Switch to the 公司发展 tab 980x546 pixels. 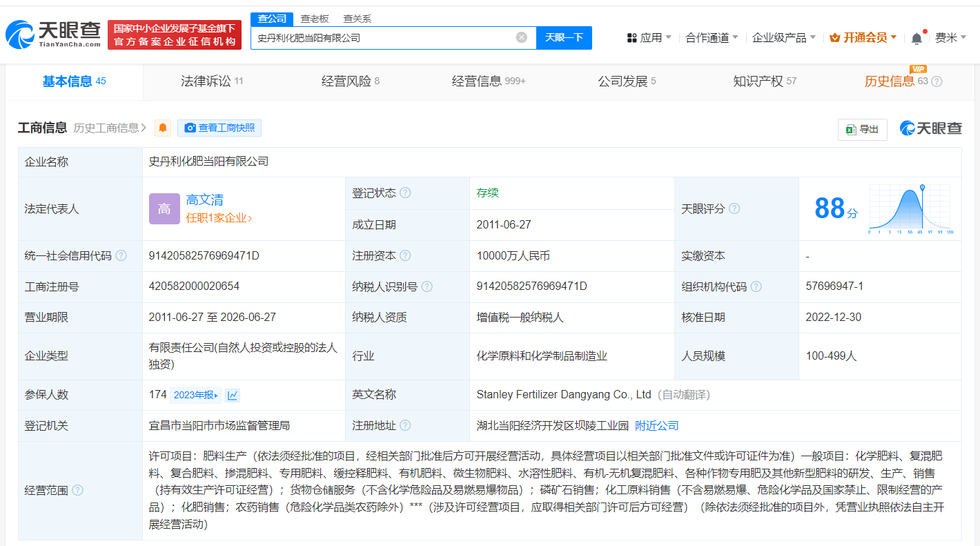tap(627, 81)
